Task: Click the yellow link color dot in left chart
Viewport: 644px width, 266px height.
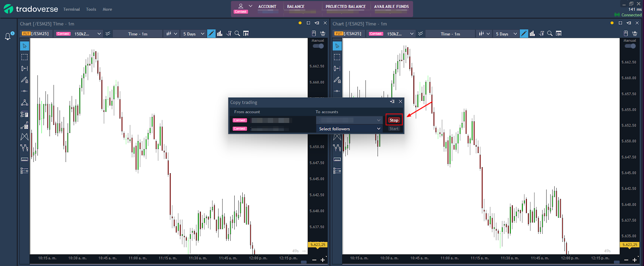Action: coord(300,23)
